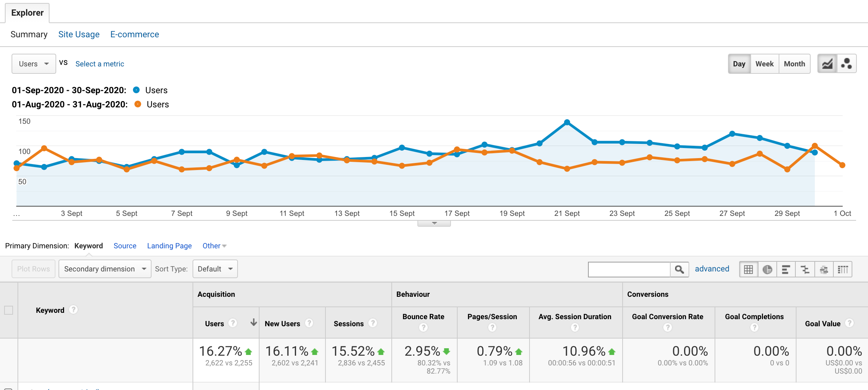
Task: Select the Comparison view icon
Action: pyautogui.click(x=805, y=269)
